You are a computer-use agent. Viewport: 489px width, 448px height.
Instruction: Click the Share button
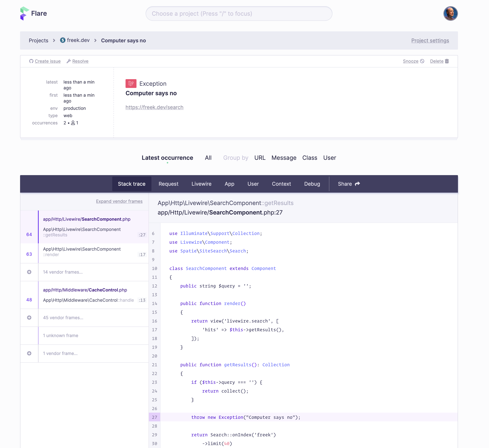pos(349,184)
